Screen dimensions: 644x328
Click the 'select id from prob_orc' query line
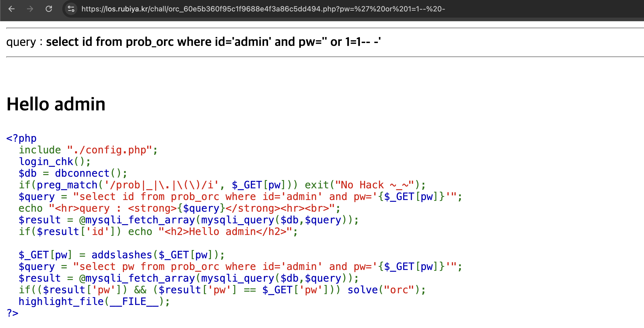pyautogui.click(x=240, y=196)
